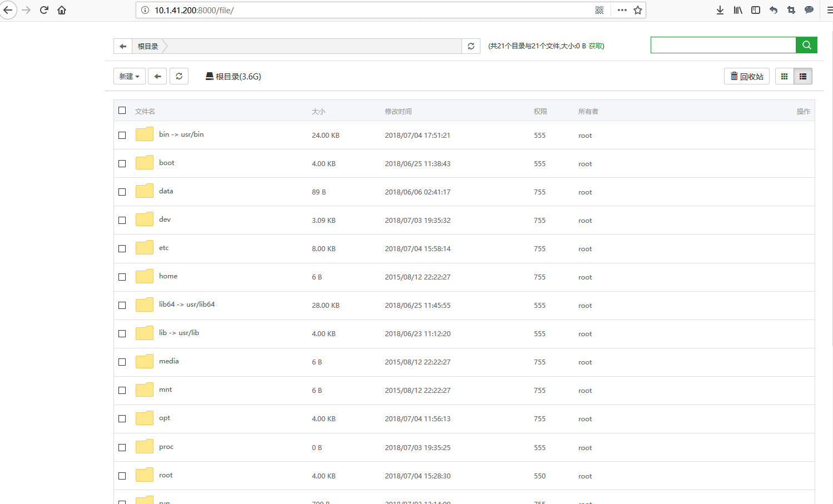Click the screenshot crop icon in toolbar
Image resolution: width=833 pixels, height=504 pixels.
coord(791,10)
